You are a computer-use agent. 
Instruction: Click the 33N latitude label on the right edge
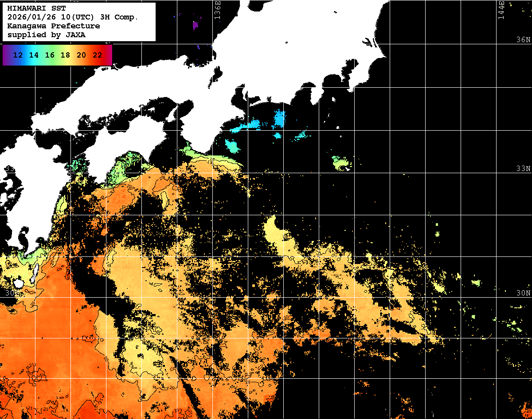coord(523,169)
